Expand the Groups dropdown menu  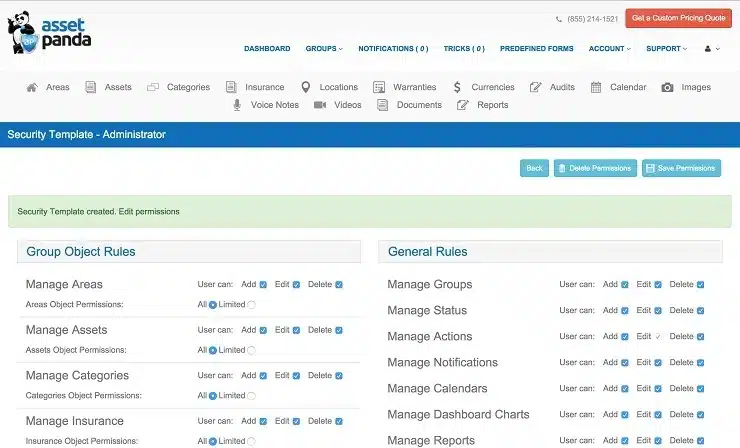pyautogui.click(x=324, y=48)
